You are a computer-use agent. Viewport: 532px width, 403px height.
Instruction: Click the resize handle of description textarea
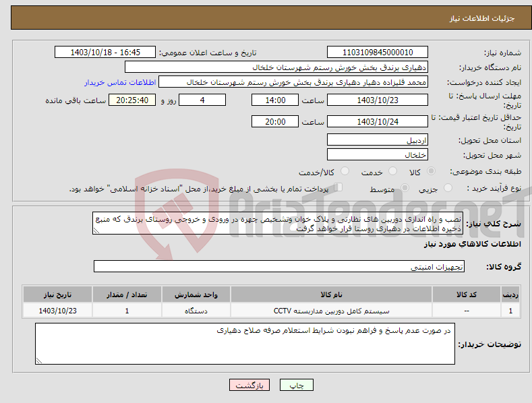[96, 230]
